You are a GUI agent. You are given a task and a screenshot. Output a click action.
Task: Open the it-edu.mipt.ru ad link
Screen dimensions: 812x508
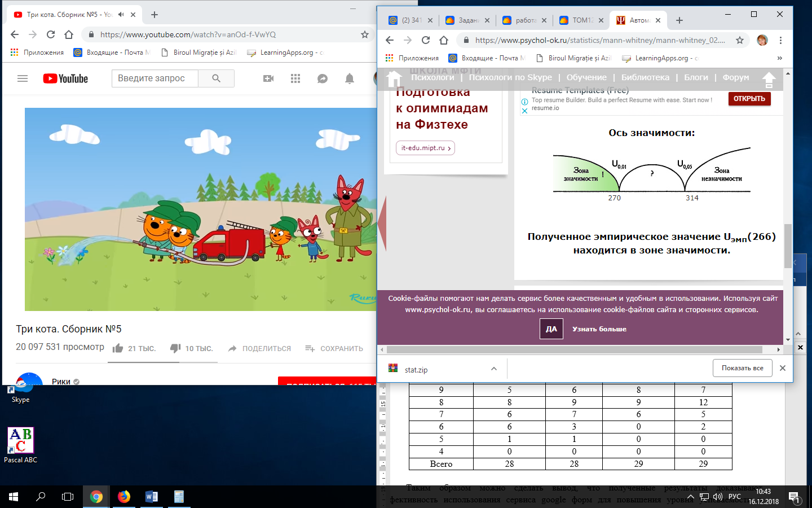(425, 148)
